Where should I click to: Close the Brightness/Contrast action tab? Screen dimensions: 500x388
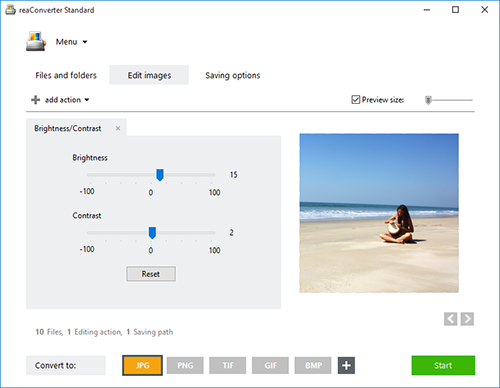[x=118, y=128]
